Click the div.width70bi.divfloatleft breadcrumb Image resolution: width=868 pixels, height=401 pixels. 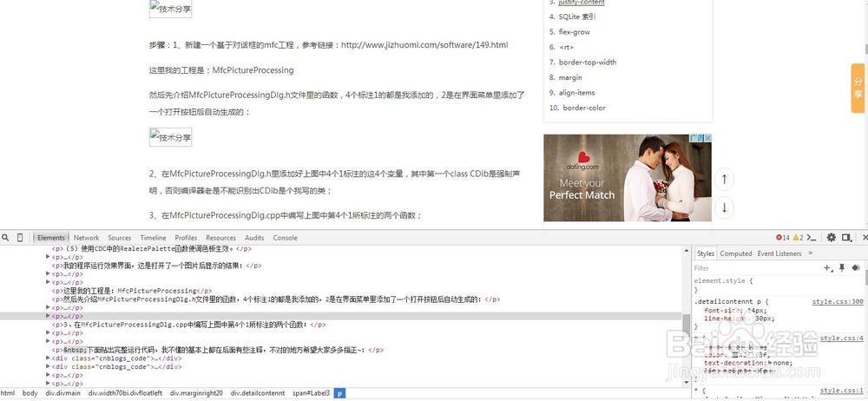(125, 392)
